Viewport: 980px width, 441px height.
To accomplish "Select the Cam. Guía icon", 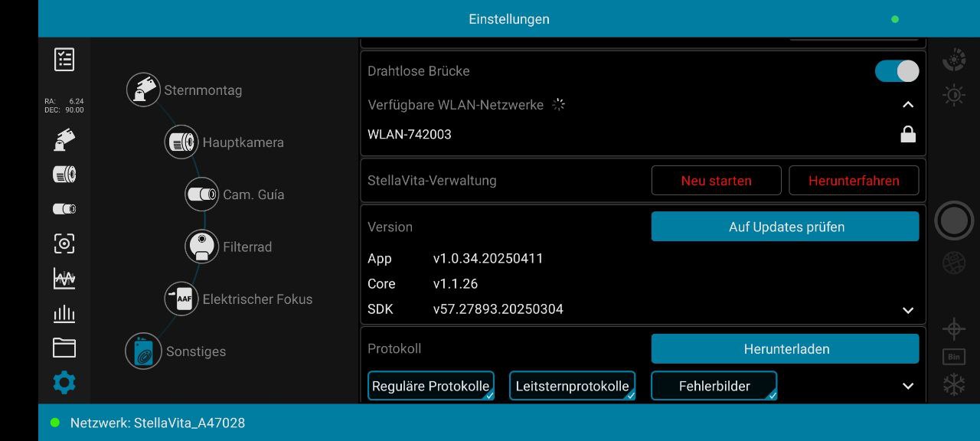I will coord(202,194).
